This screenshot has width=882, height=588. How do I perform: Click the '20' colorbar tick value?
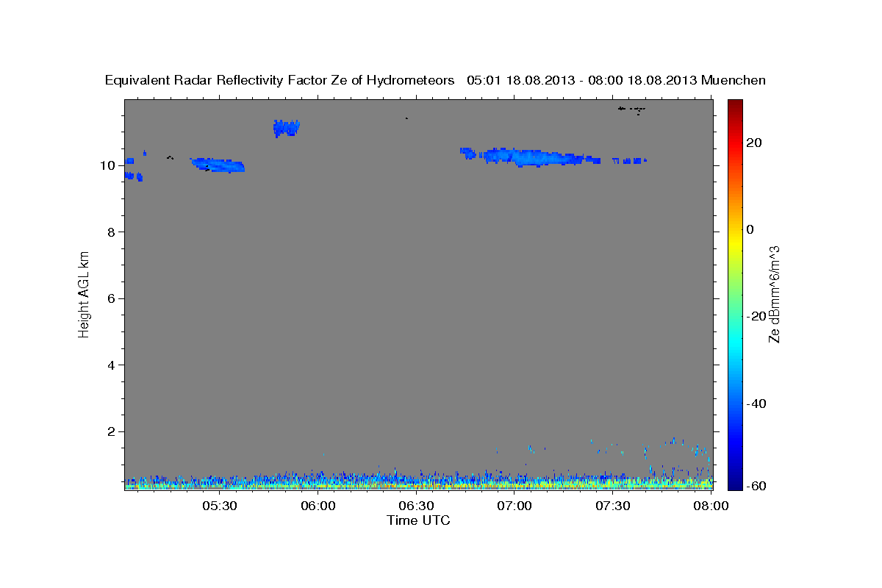(x=753, y=143)
